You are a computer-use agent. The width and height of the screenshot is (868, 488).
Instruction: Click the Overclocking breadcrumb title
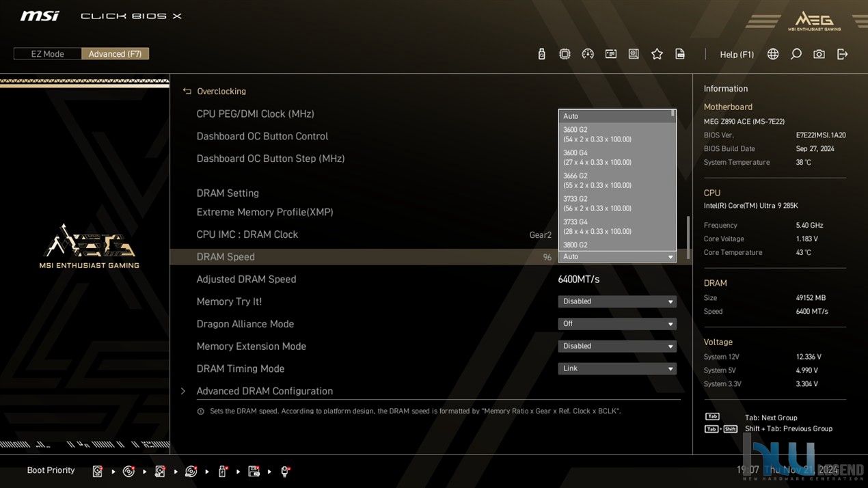tap(221, 91)
